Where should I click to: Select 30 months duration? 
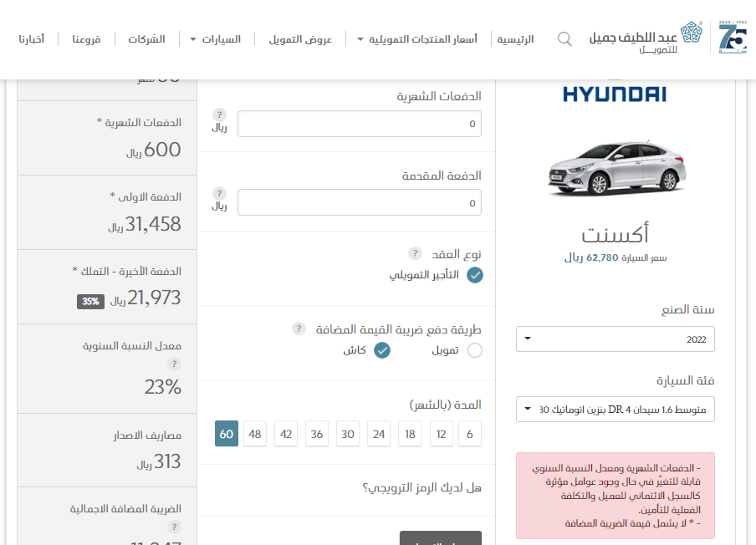tap(348, 434)
